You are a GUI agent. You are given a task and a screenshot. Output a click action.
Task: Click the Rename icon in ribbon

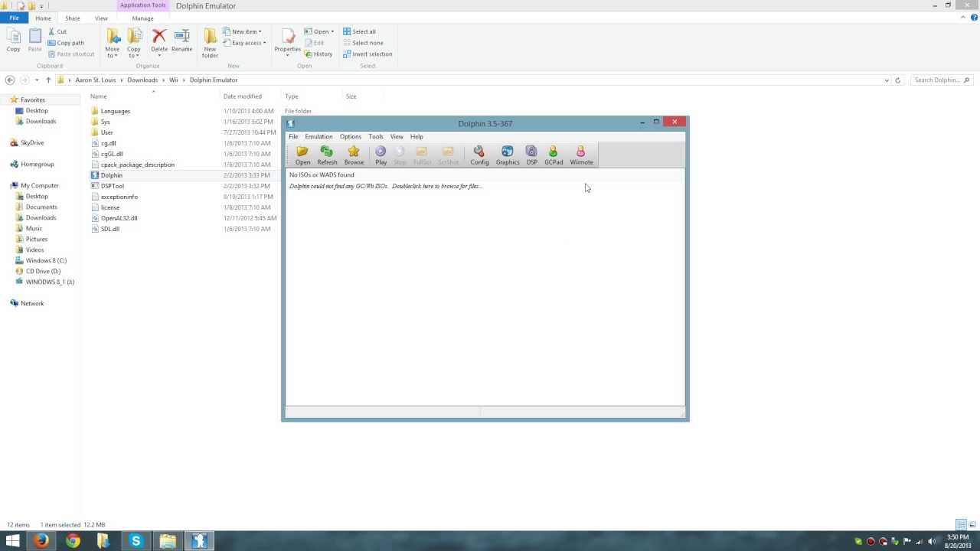(181, 40)
